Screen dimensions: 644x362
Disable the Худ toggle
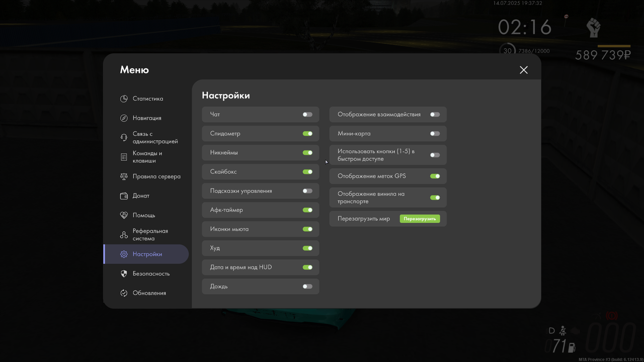click(x=307, y=248)
